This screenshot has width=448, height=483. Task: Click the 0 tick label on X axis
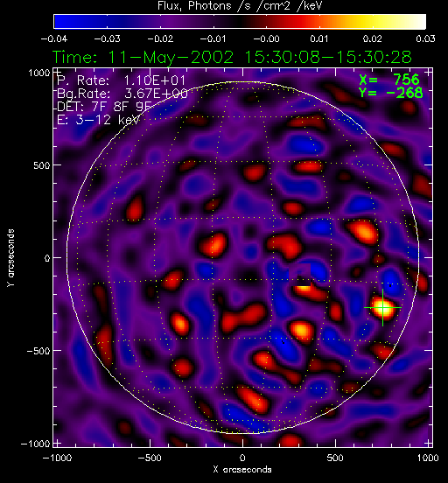[x=242, y=458]
